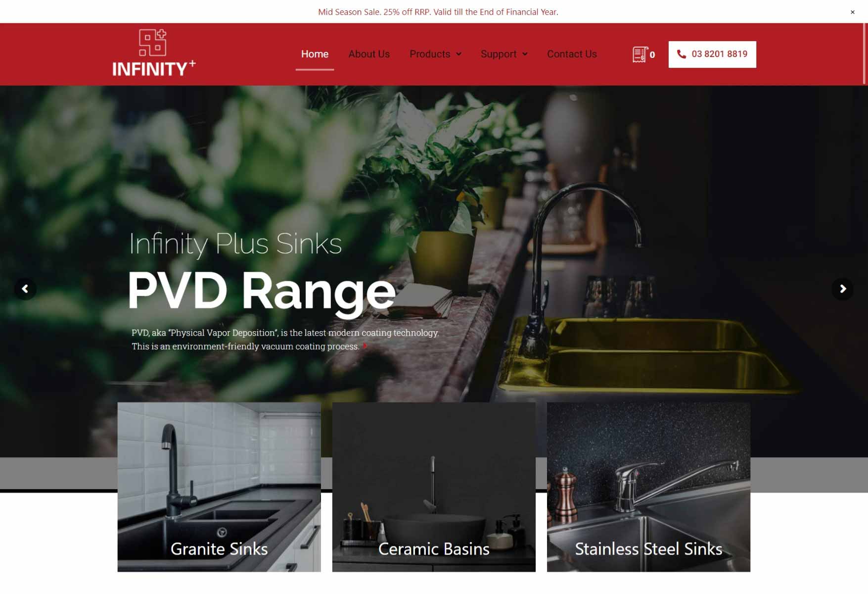Screen dimensions: 868x594
Task: Open the Contact Us page
Action: click(572, 54)
